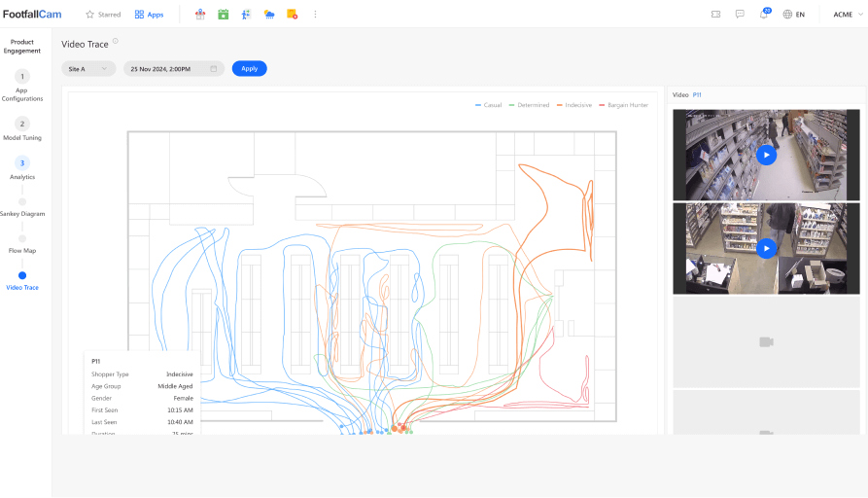The height and width of the screenshot is (498, 868).
Task: Open the more options ellipsis in toolbar
Action: 314,15
